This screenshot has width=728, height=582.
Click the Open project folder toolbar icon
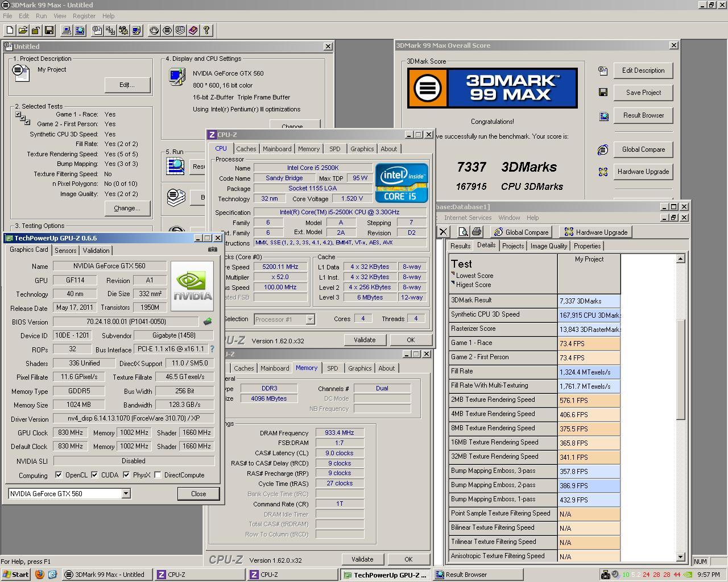(23, 30)
